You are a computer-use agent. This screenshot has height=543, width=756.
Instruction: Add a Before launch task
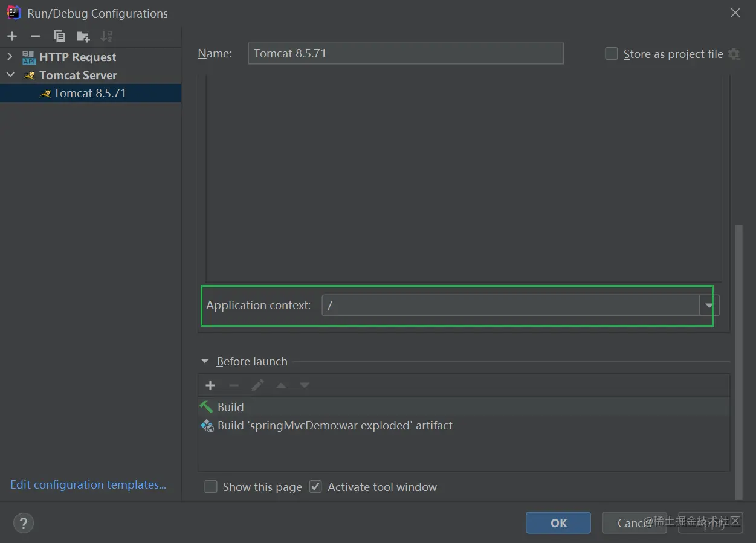point(210,385)
